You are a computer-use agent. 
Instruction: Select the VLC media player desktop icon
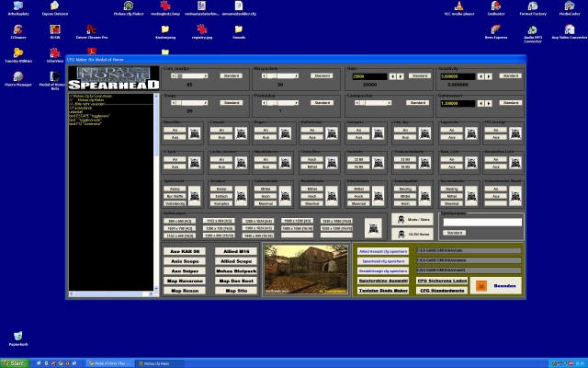(x=459, y=8)
